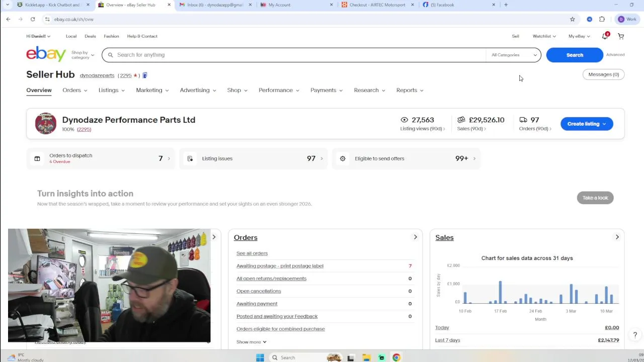Screen dimensions: 644x362
Task: Open the Orders card arrow
Action: click(x=415, y=237)
